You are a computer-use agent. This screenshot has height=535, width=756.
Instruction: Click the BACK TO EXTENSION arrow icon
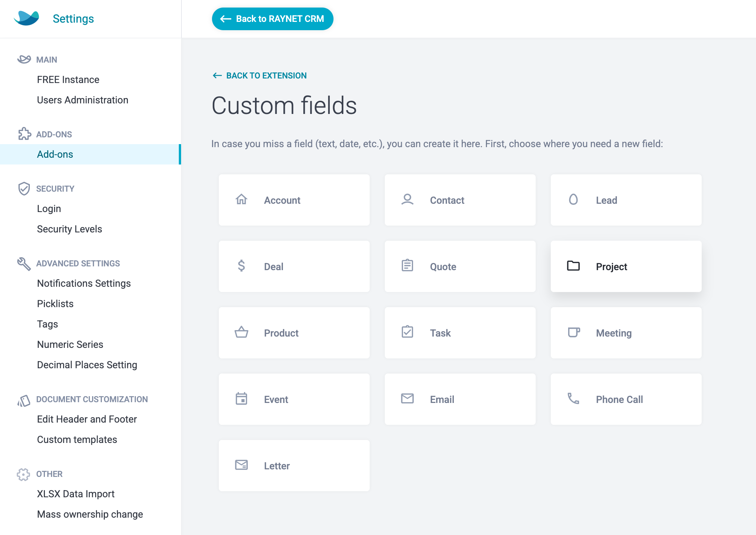(217, 75)
